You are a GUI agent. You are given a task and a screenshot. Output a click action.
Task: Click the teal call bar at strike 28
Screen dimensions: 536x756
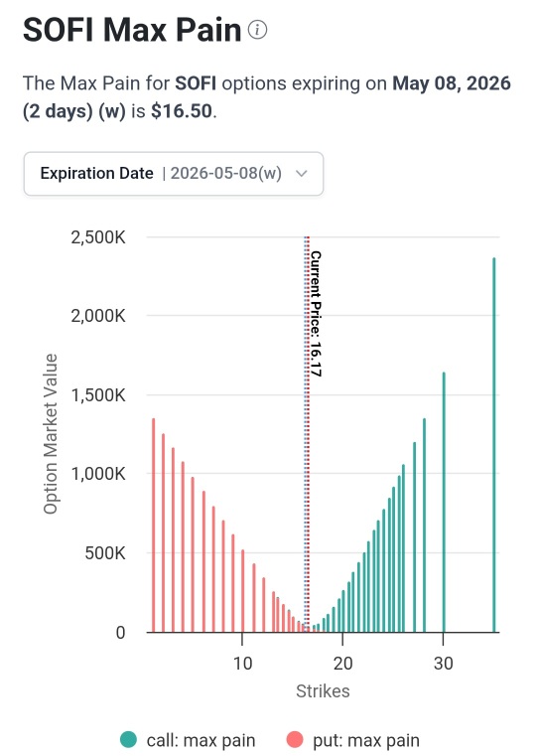point(424,526)
